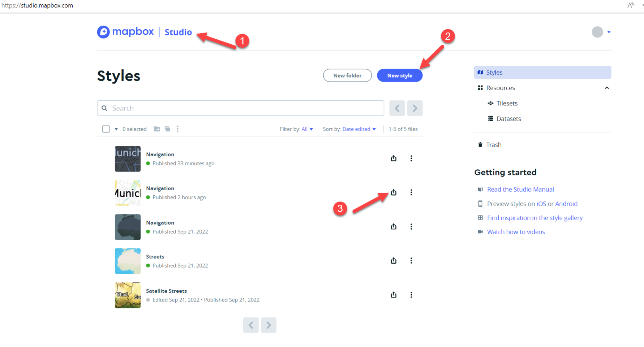Open the Trash section
The height and width of the screenshot is (347, 644).
click(494, 144)
